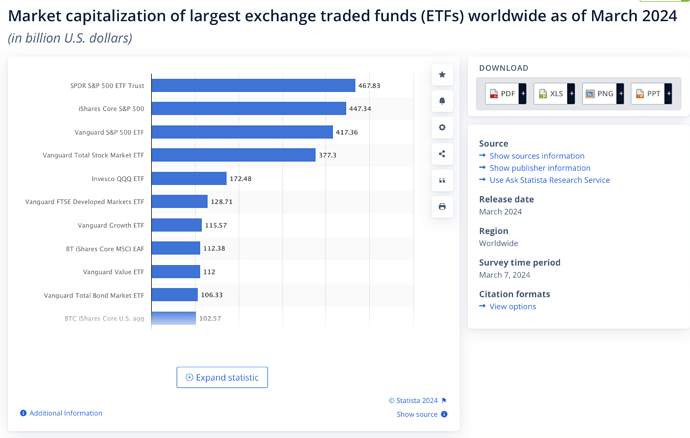Click the star favorite icon

pos(442,74)
